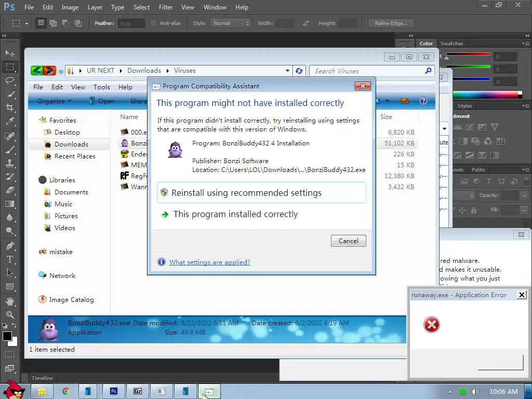The image size is (532, 399).
Task: Open the Fill dropdown in Layers panel
Action: (525, 210)
